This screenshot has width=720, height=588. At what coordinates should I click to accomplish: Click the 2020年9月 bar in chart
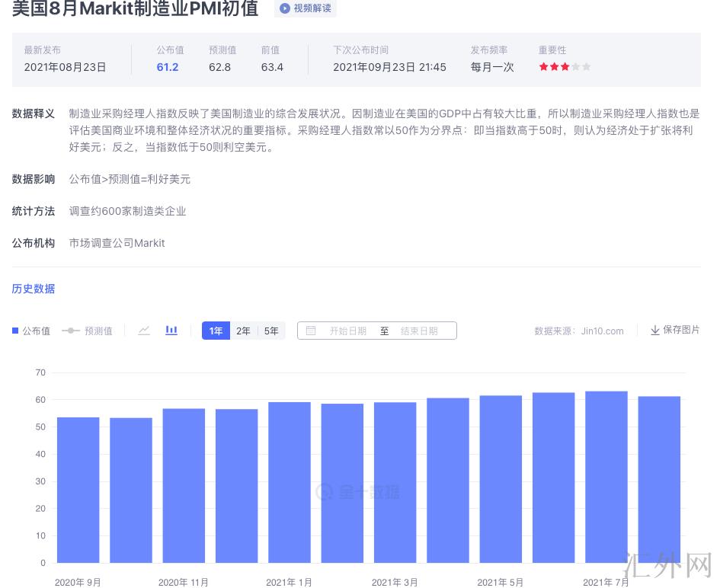coord(78,490)
